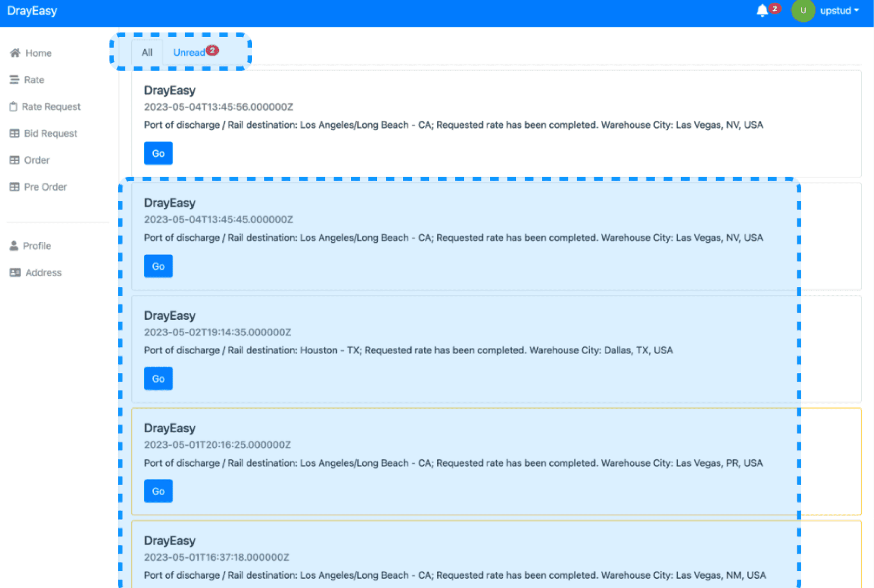Click the Home house icon
This screenshot has height=588, width=874.
15,53
